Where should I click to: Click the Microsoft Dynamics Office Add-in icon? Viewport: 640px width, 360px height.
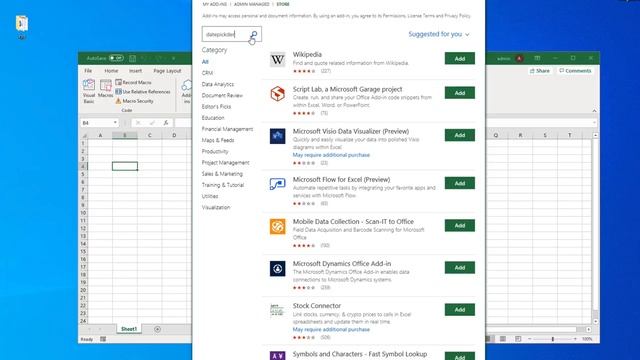click(x=278, y=269)
